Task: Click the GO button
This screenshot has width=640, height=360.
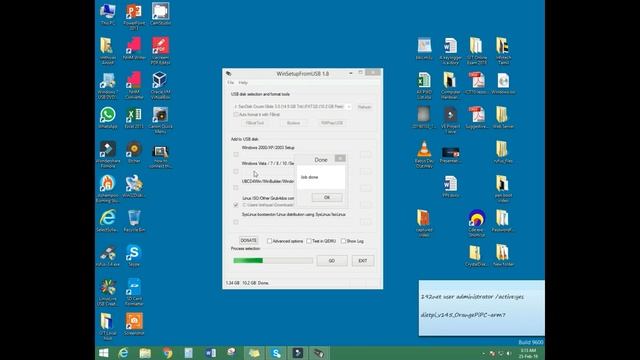Action: pos(332,261)
